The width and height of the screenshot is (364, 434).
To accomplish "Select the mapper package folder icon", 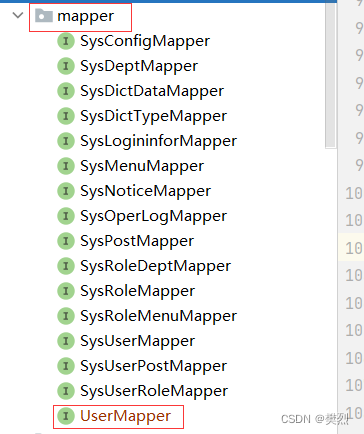I will click(44, 16).
